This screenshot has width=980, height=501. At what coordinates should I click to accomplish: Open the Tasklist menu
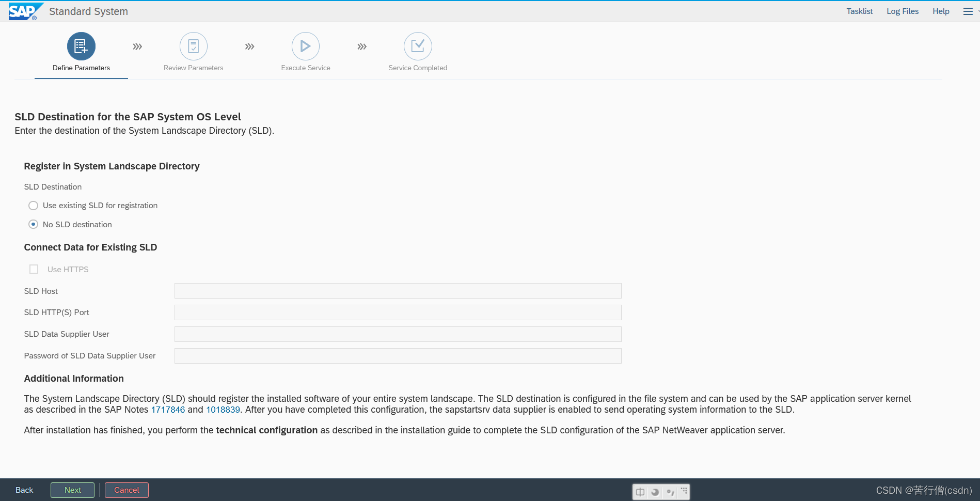[x=860, y=11]
